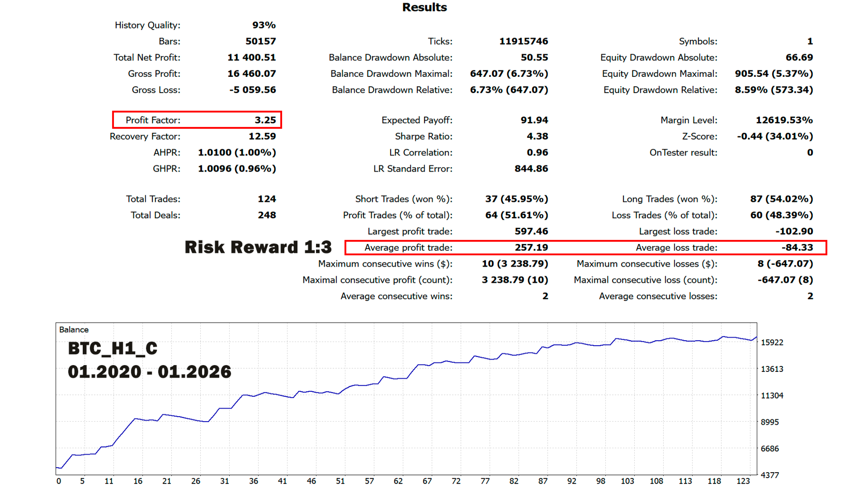Screen dimensions: 868x488
Task: Click the Risk Reward 1:3 label
Action: [258, 247]
